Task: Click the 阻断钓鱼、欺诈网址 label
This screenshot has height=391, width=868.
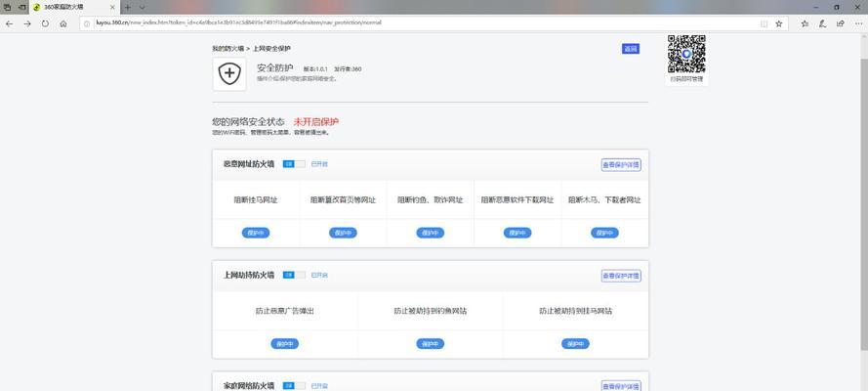Action: click(x=431, y=200)
